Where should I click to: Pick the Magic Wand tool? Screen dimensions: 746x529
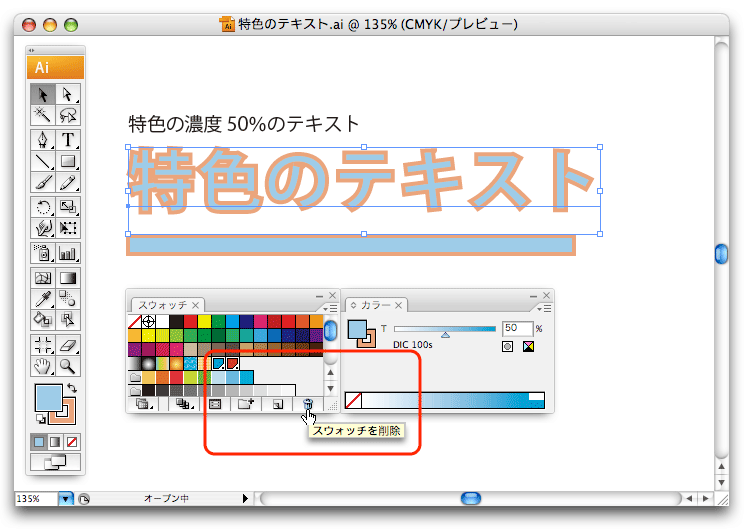(43, 116)
